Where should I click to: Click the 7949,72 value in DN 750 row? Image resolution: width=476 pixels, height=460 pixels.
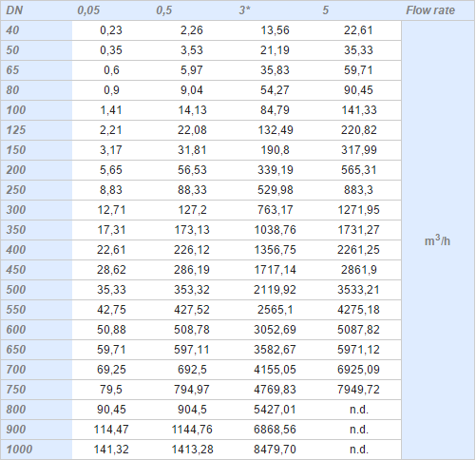(x=358, y=390)
